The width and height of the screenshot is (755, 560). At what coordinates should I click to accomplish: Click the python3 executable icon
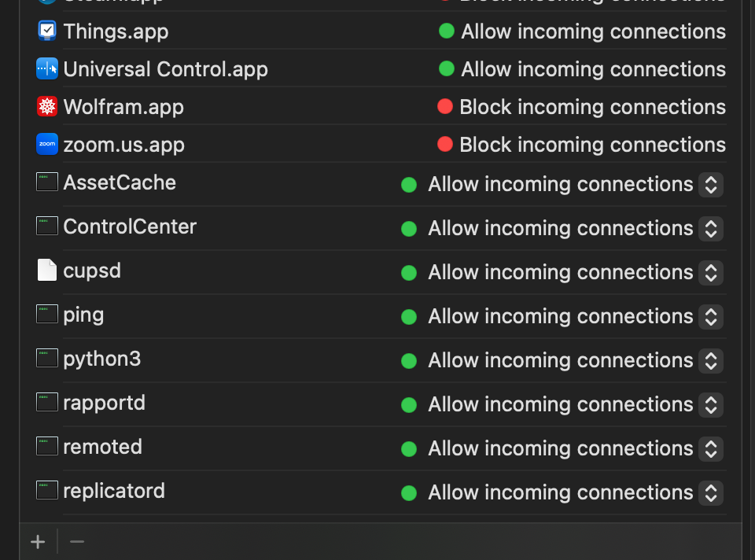click(47, 359)
